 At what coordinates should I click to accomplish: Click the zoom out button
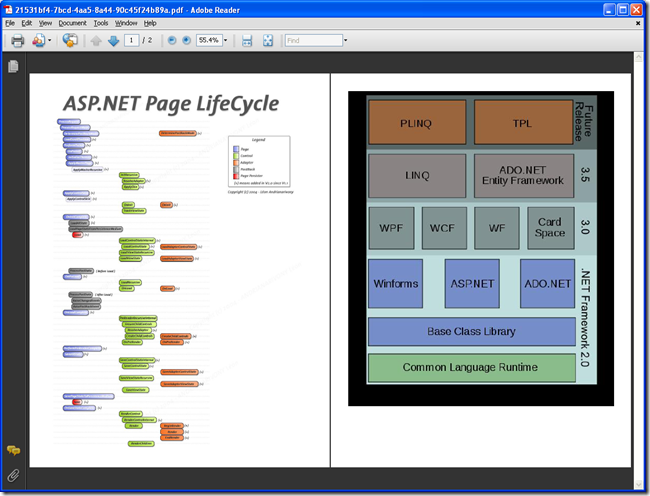point(172,40)
